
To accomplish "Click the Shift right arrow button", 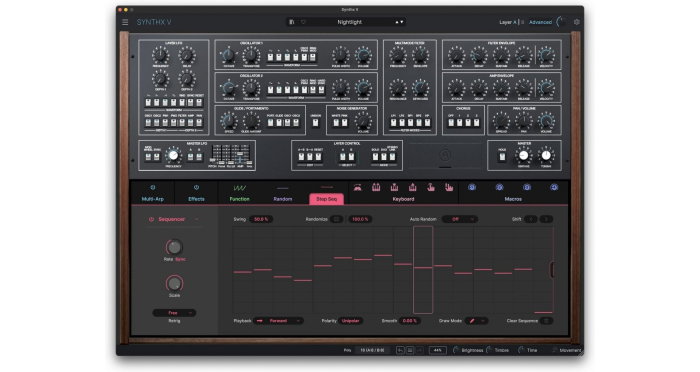I will (546, 219).
